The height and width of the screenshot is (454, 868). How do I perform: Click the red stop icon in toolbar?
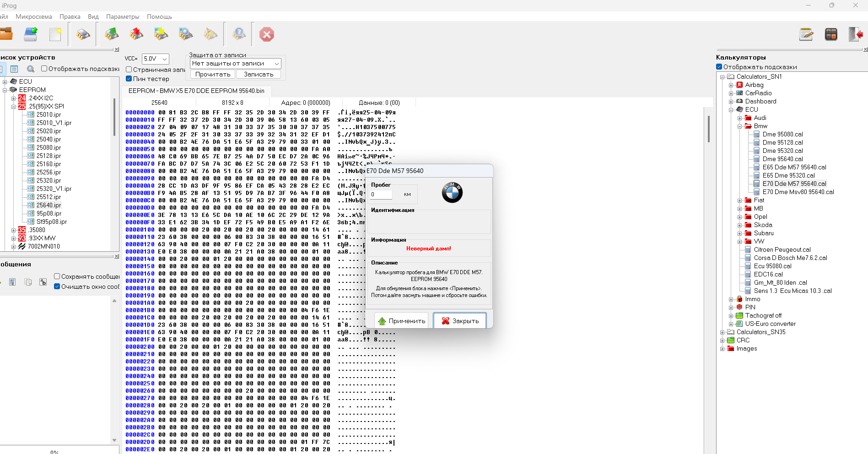267,34
